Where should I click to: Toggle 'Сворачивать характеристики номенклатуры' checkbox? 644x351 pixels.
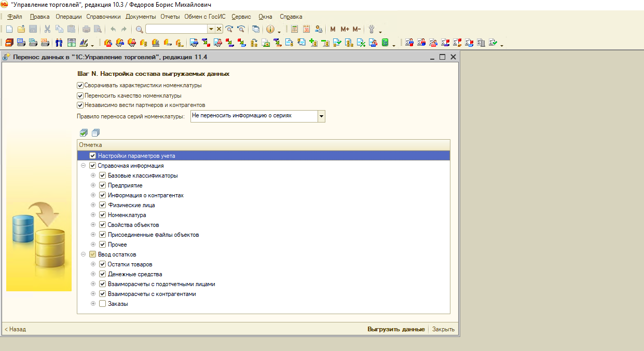click(80, 86)
